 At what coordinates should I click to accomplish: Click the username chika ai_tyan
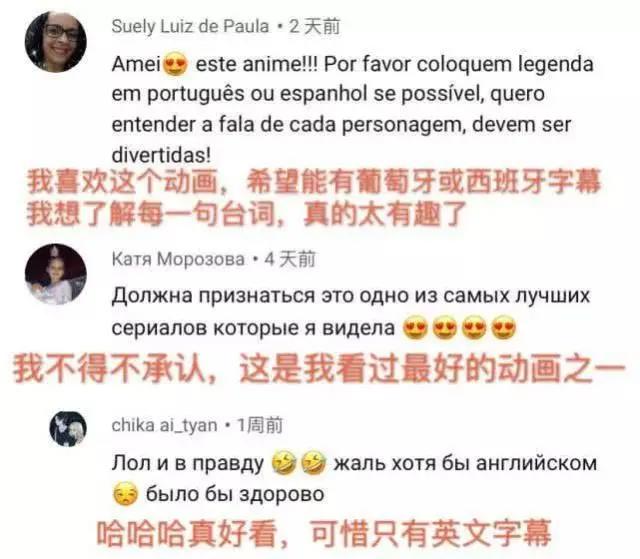[164, 426]
